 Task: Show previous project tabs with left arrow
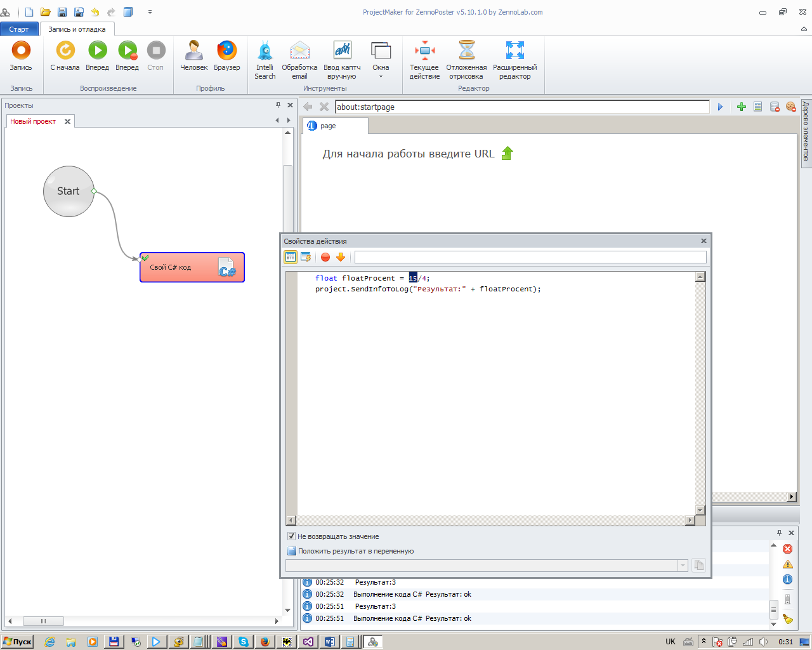tap(277, 121)
